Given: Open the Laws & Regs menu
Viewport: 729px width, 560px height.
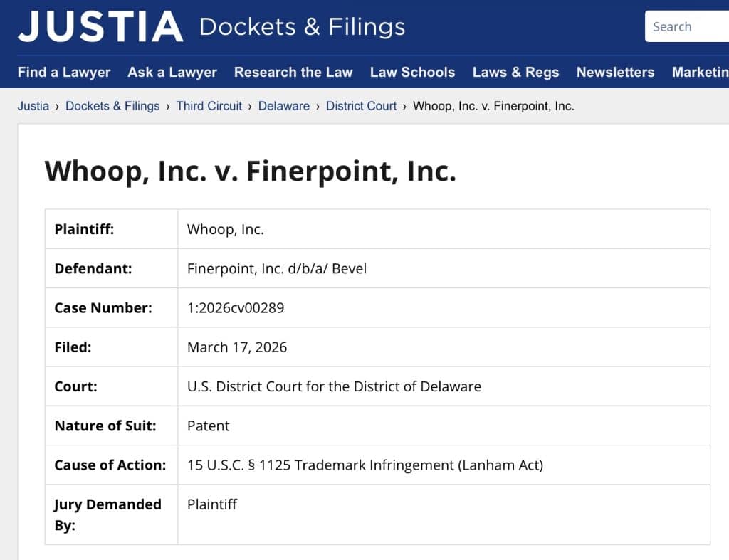Looking at the screenshot, I should 515,72.
